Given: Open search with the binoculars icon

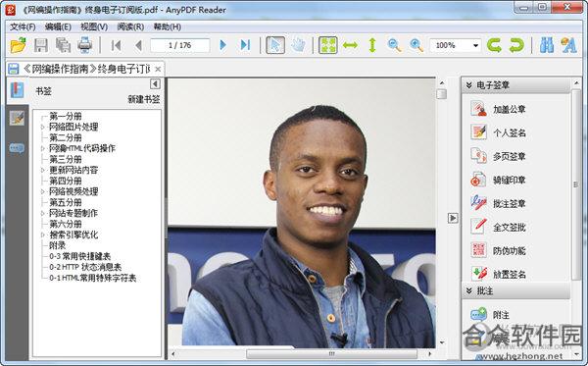Looking at the screenshot, I should 547,45.
